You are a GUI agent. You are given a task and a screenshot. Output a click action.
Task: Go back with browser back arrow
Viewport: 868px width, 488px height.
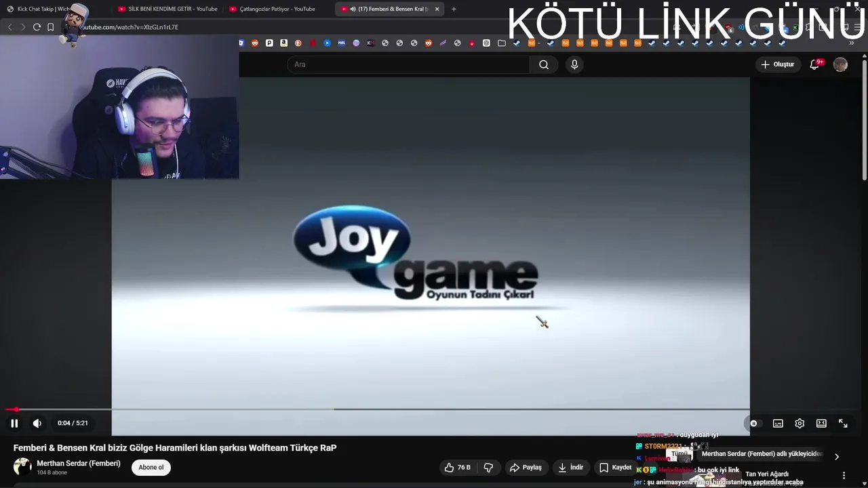point(9,27)
